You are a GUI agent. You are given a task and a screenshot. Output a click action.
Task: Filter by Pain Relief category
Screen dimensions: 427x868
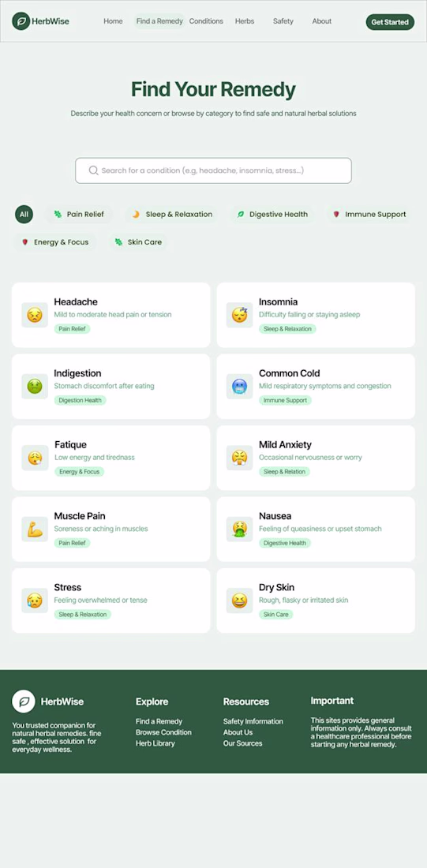pos(79,214)
